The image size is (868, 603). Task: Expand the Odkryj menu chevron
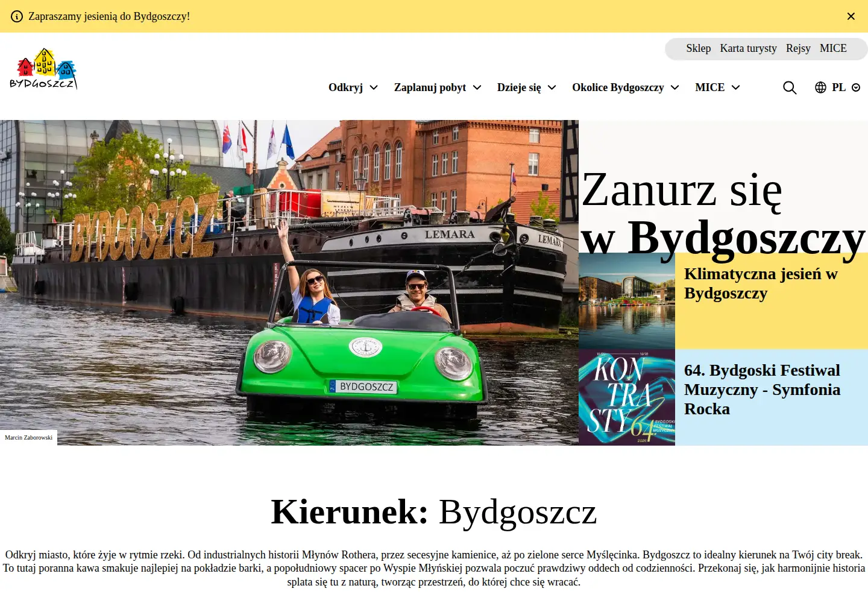pos(374,87)
